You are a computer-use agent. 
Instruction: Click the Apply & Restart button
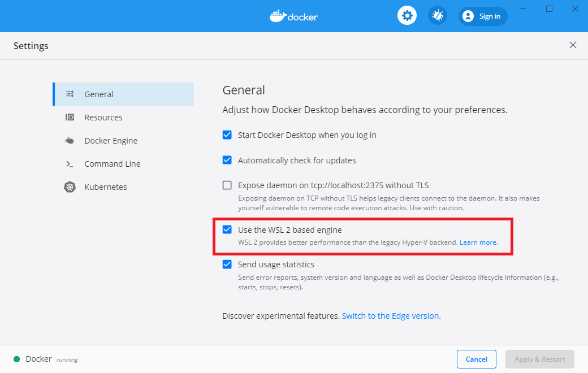pyautogui.click(x=539, y=359)
